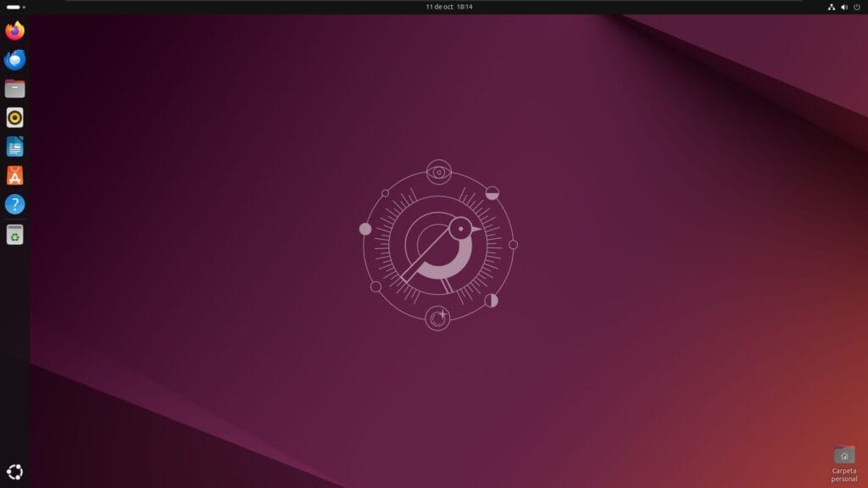
Task: Open the App Center software store
Action: (15, 175)
